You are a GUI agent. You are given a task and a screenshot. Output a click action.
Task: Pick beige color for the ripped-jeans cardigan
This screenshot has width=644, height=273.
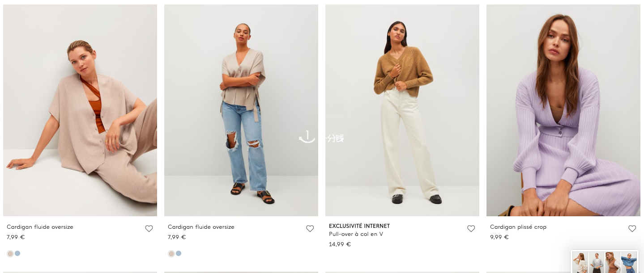(171, 253)
